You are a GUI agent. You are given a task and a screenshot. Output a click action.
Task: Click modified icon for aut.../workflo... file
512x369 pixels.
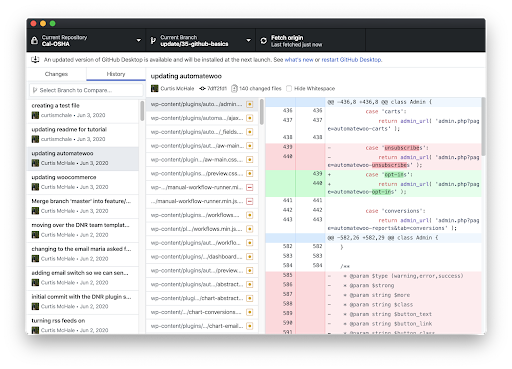click(249, 243)
